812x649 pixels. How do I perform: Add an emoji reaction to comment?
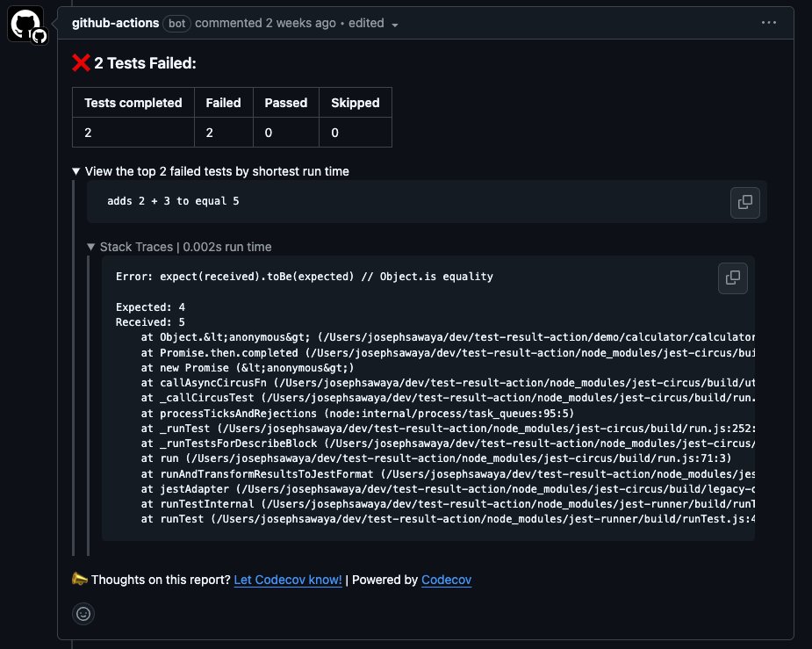pos(83,614)
